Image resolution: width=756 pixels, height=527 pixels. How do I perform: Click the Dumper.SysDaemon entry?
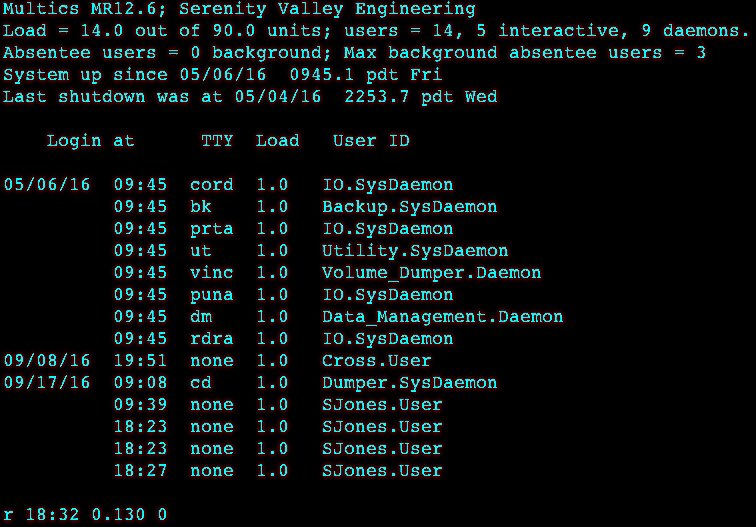[x=409, y=383]
